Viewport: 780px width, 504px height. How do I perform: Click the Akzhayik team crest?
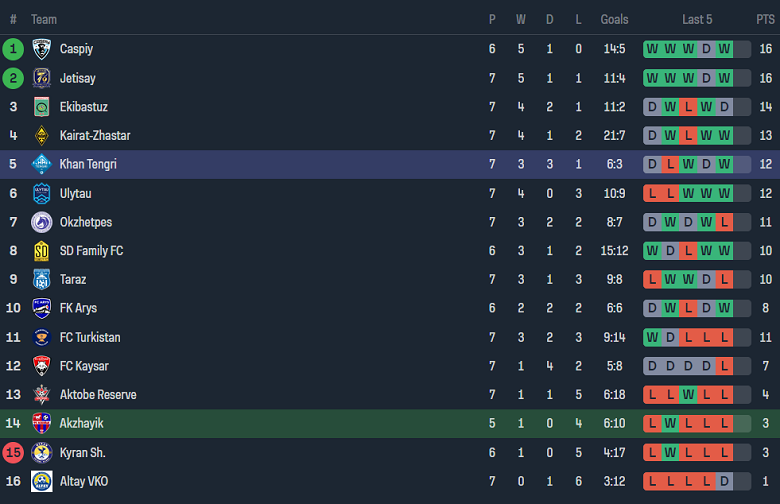41,424
